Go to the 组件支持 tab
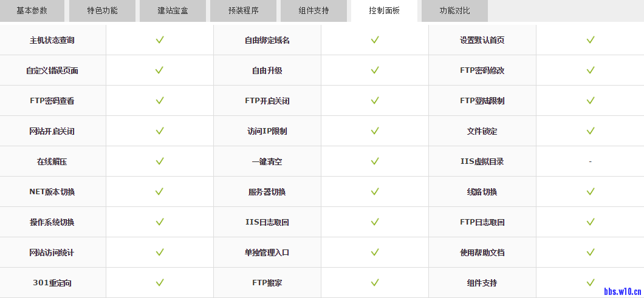Viewport: 644px width, 298px height. click(313, 10)
